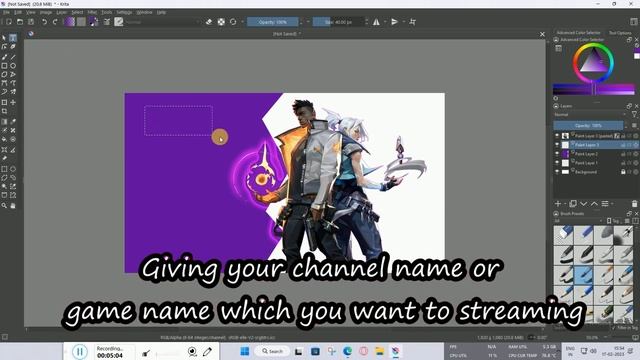This screenshot has height=360, width=640.
Task: Open the brush presets tag dropdown
Action: [x=579, y=221]
